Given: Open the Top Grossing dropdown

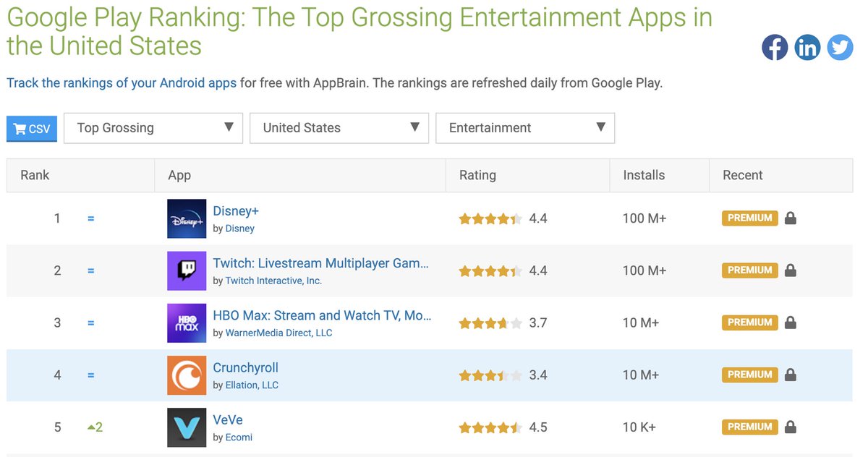Looking at the screenshot, I should 153,128.
